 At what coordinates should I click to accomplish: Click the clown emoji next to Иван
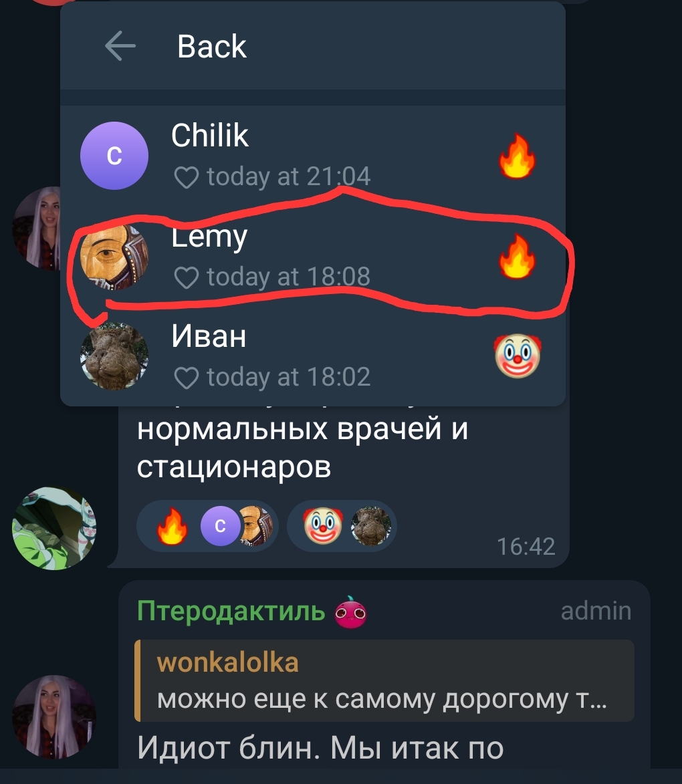coord(518,356)
